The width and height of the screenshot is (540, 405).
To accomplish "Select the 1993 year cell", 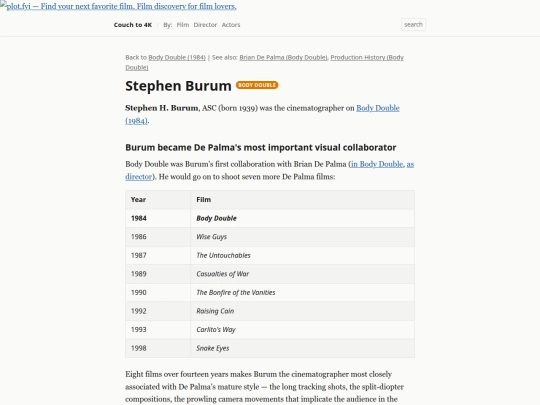I will pyautogui.click(x=158, y=330).
